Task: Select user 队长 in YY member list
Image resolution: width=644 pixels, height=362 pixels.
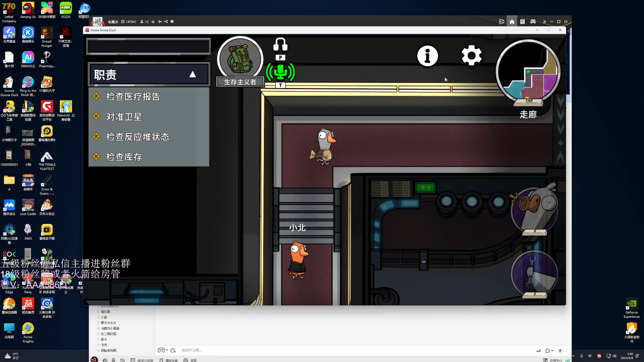Action: click(104, 340)
